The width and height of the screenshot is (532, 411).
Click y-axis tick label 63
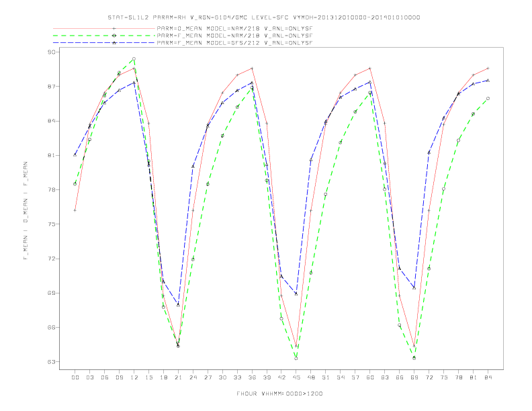[52, 362]
